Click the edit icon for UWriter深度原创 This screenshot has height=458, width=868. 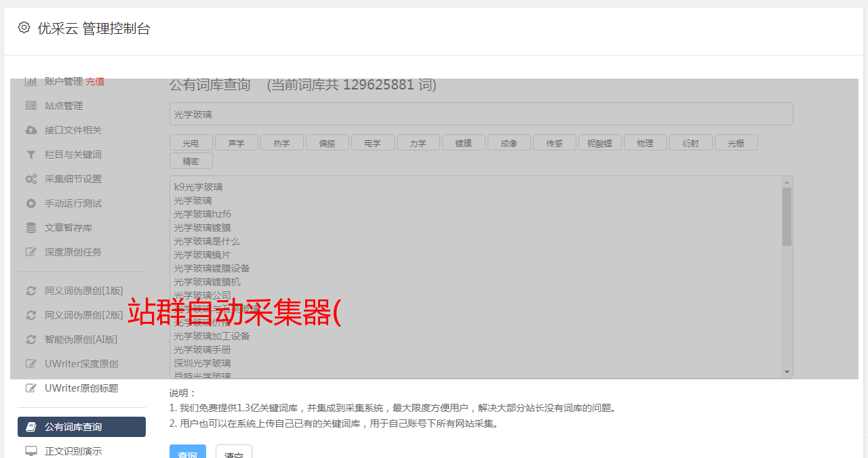click(x=31, y=364)
